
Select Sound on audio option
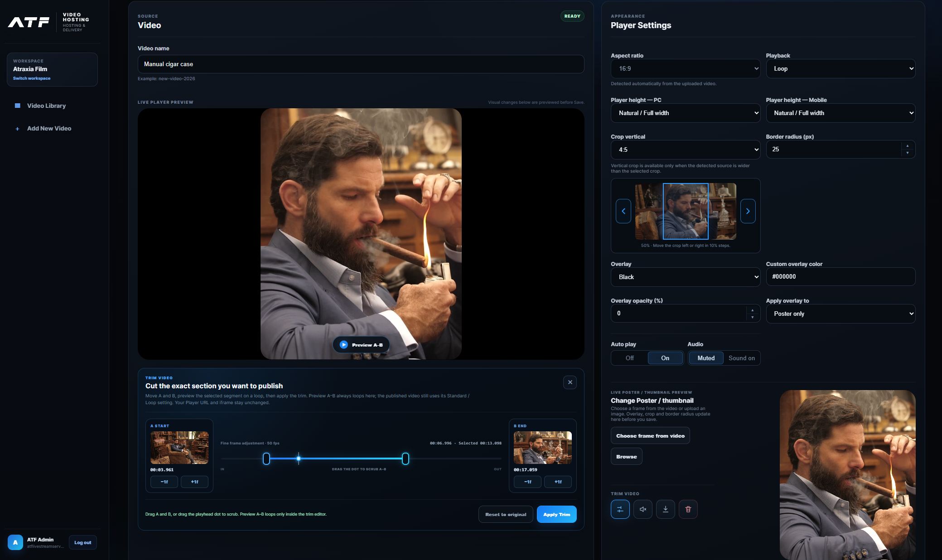click(x=742, y=358)
